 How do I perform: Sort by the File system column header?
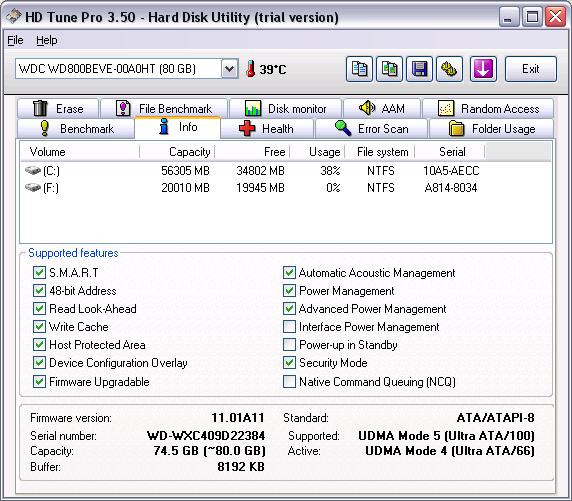[380, 151]
